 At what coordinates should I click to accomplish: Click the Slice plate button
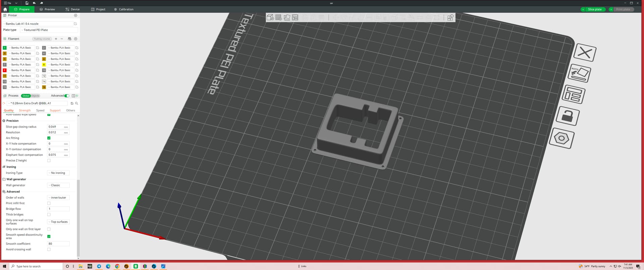(594, 9)
